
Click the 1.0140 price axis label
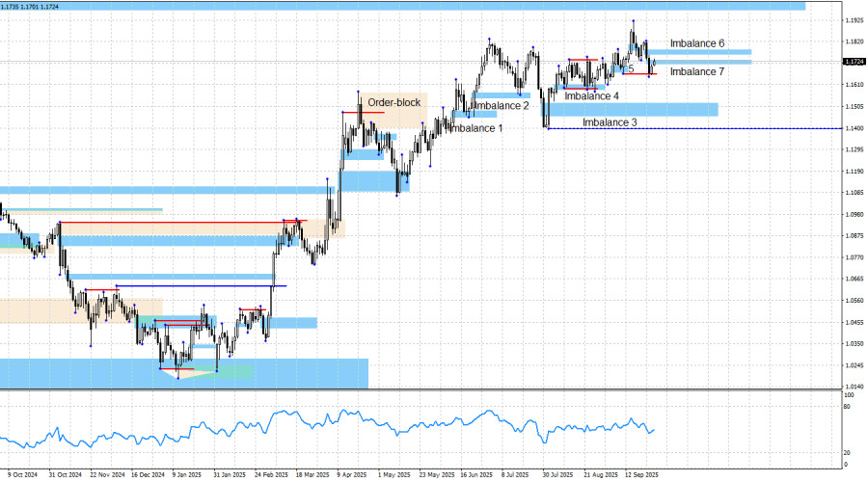click(x=854, y=387)
